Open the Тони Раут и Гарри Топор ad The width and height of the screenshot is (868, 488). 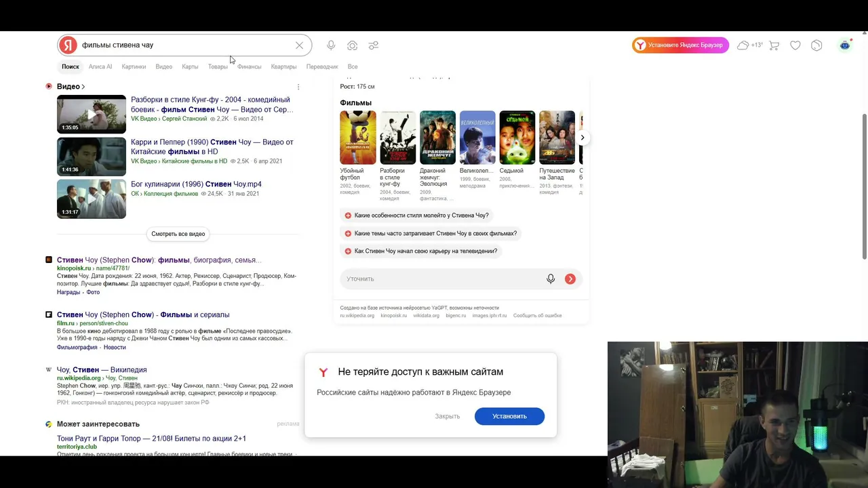[151, 439]
